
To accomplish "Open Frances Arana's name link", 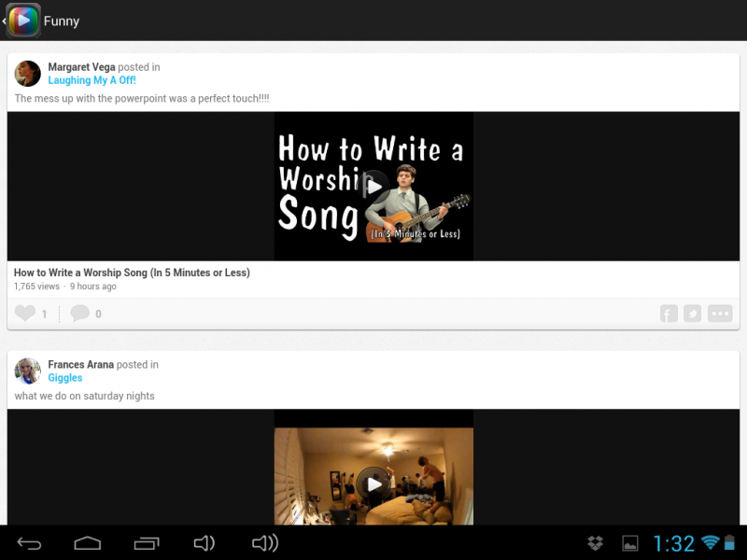I will [80, 365].
